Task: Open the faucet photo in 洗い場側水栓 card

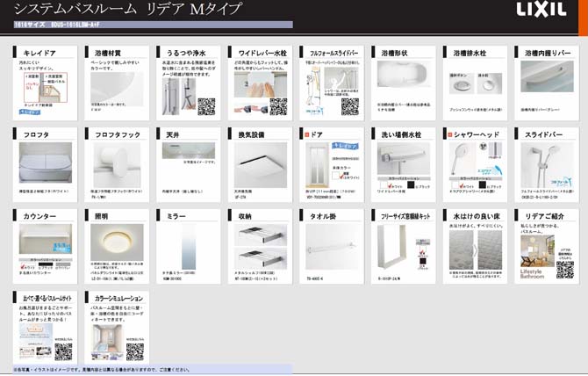Action: click(404, 159)
